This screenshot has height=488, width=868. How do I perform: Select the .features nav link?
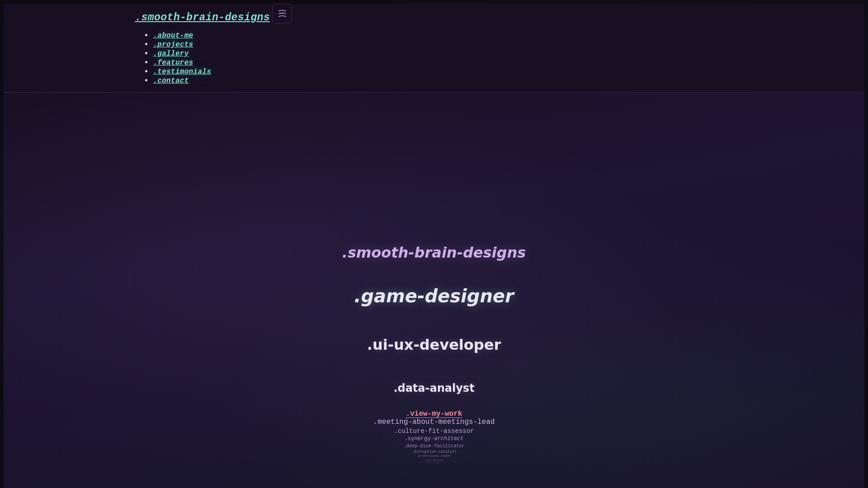point(173,62)
